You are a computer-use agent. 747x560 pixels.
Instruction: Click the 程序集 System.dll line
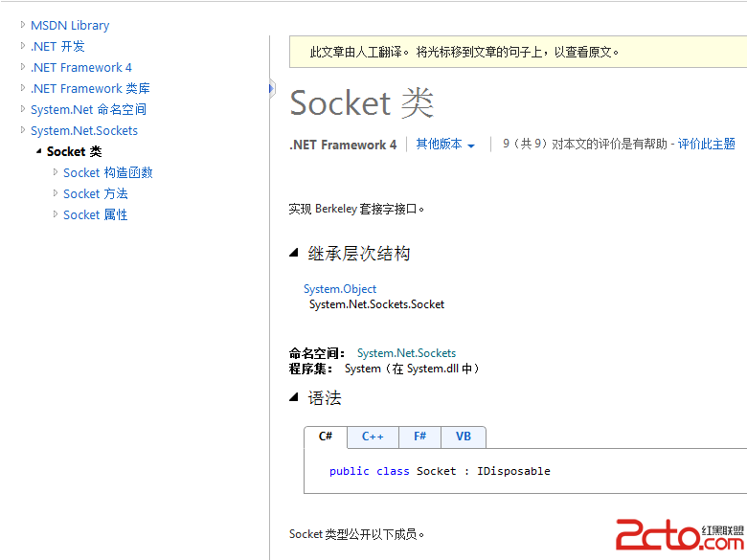(384, 369)
